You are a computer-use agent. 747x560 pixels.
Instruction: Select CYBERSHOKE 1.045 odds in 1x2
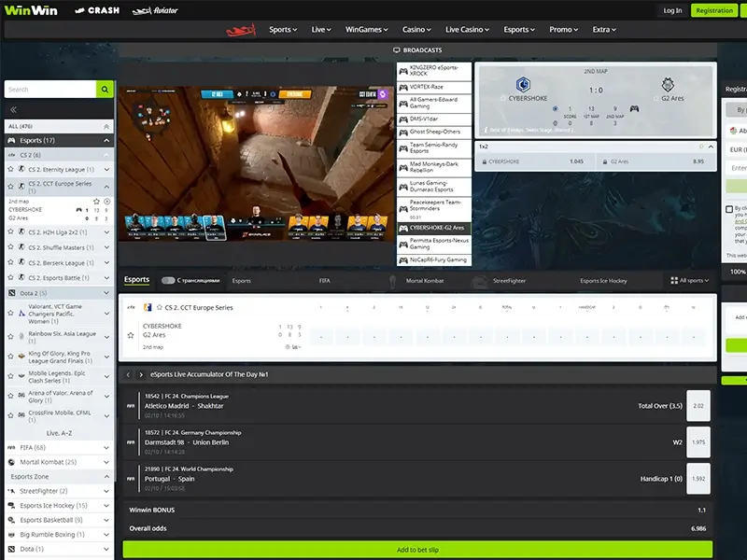point(536,161)
